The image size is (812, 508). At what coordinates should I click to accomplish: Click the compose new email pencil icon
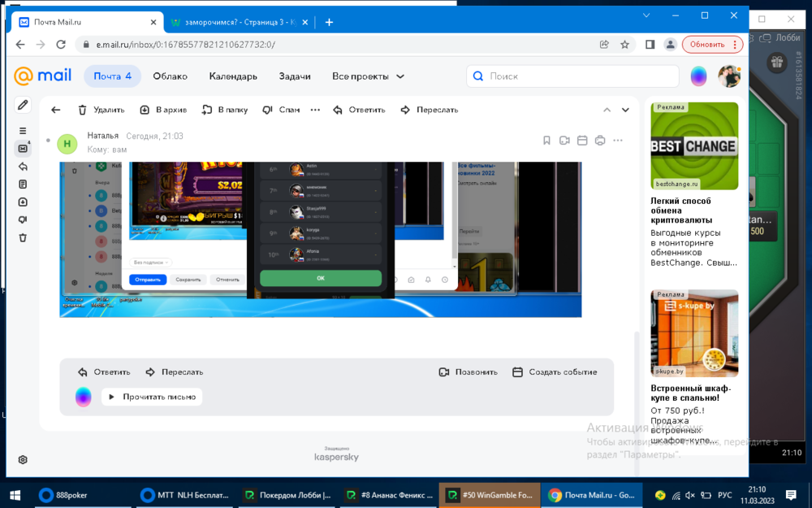pyautogui.click(x=23, y=105)
